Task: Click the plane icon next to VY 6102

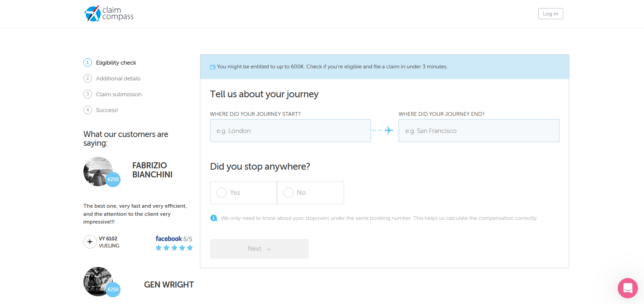Action: [x=90, y=242]
